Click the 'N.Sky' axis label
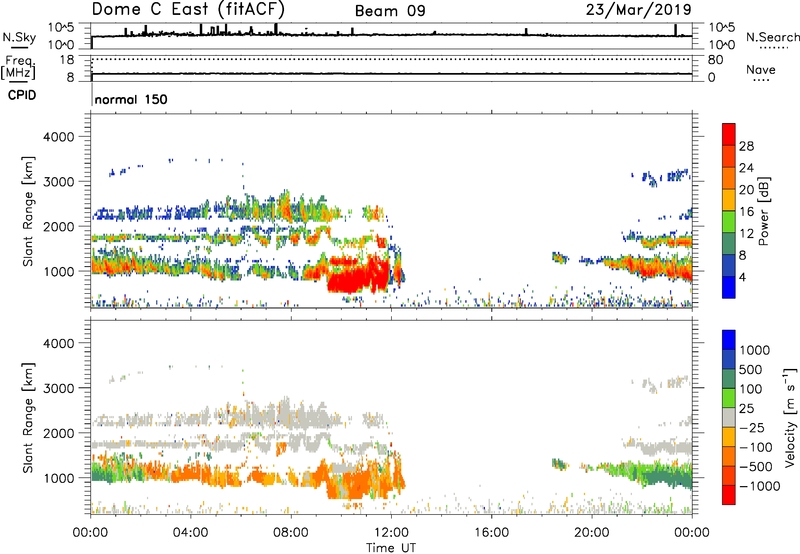Viewport: 800px width, 554px height. pos(19,38)
